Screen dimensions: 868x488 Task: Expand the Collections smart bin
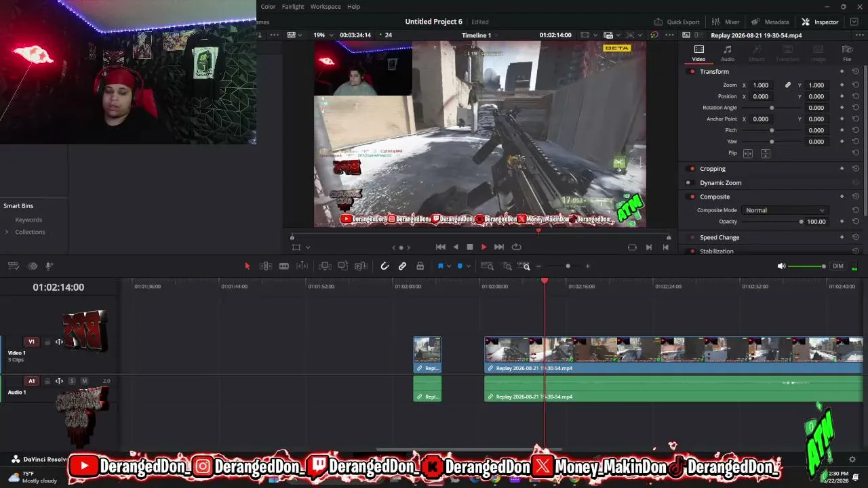click(x=7, y=232)
